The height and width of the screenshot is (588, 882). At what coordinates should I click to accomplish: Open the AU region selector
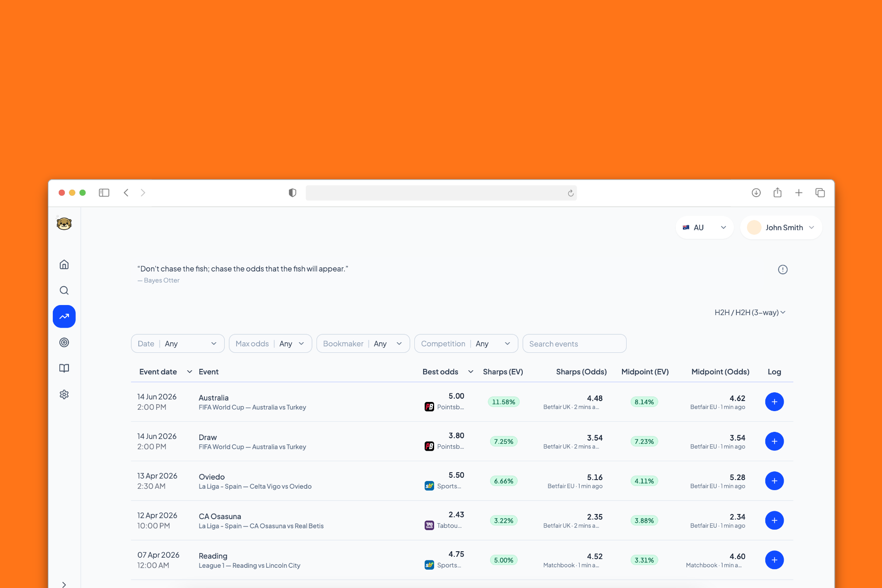[x=704, y=227]
